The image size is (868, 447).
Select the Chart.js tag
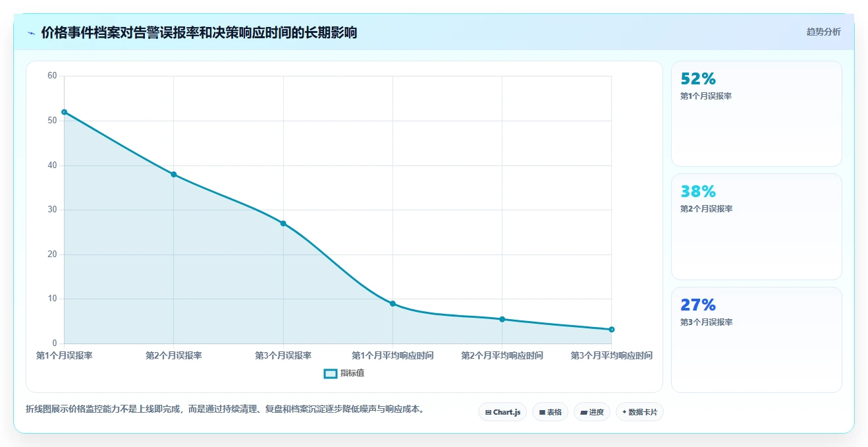(502, 412)
